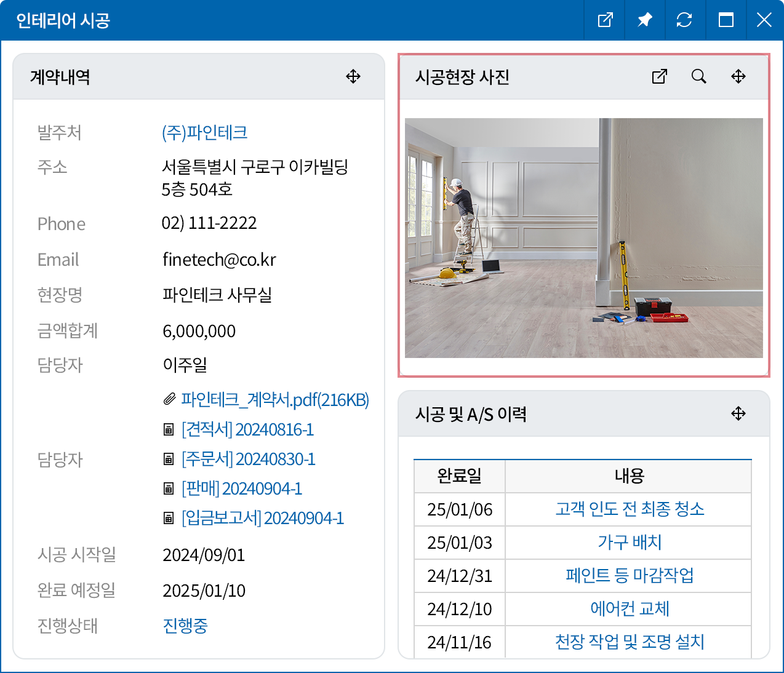Click the move handle on 계약내역 panel
Viewport: 784px width, 673px height.
(353, 76)
